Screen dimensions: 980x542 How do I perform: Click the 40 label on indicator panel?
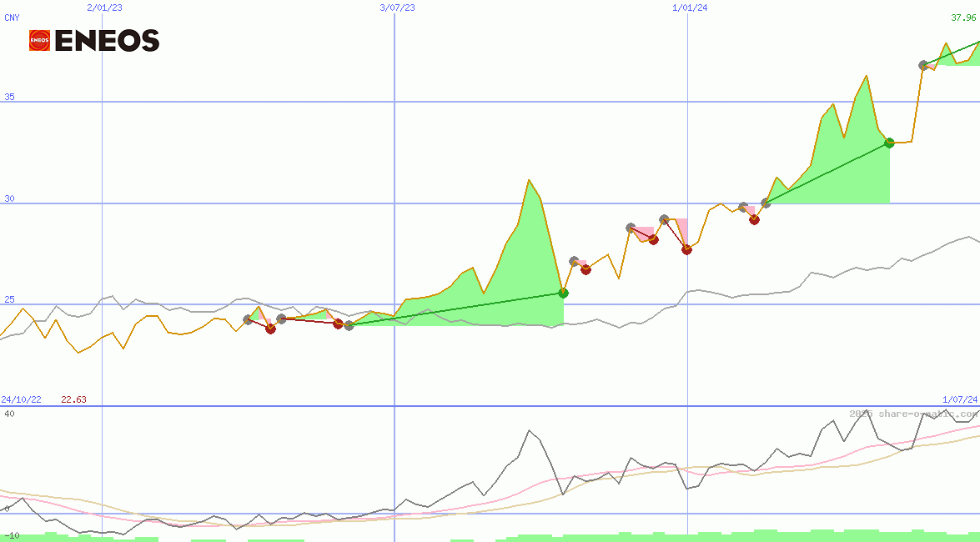pos(9,414)
